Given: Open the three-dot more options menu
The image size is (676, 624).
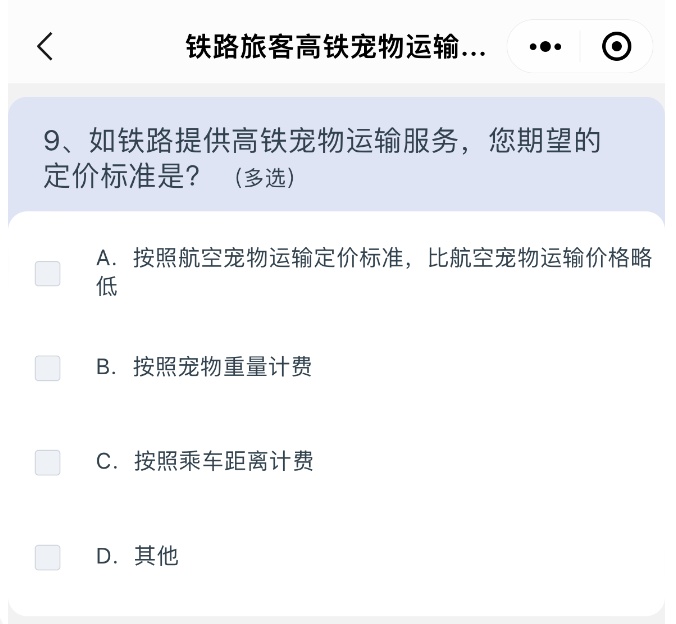Looking at the screenshot, I should [545, 46].
